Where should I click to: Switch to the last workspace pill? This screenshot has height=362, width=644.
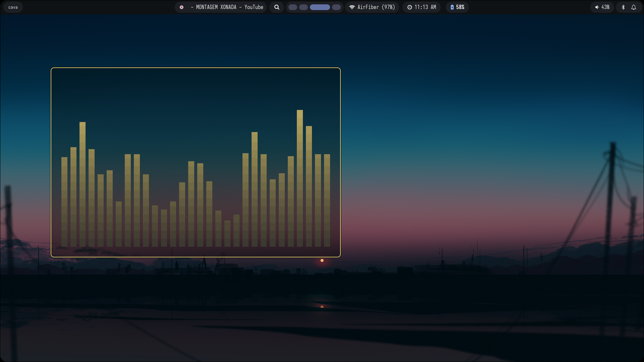point(336,7)
